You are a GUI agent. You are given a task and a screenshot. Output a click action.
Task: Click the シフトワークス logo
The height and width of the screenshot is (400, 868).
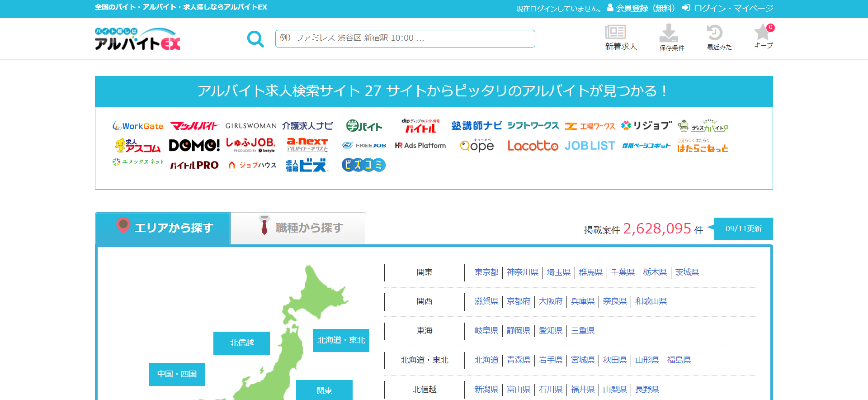point(533,126)
